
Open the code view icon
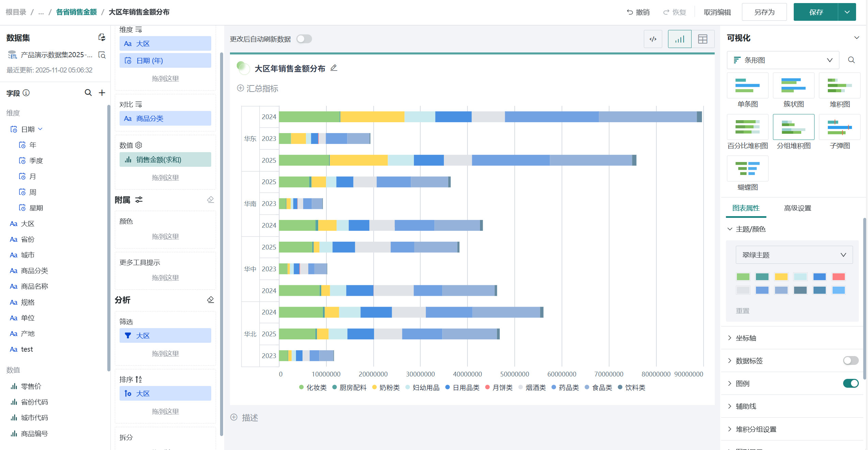653,39
